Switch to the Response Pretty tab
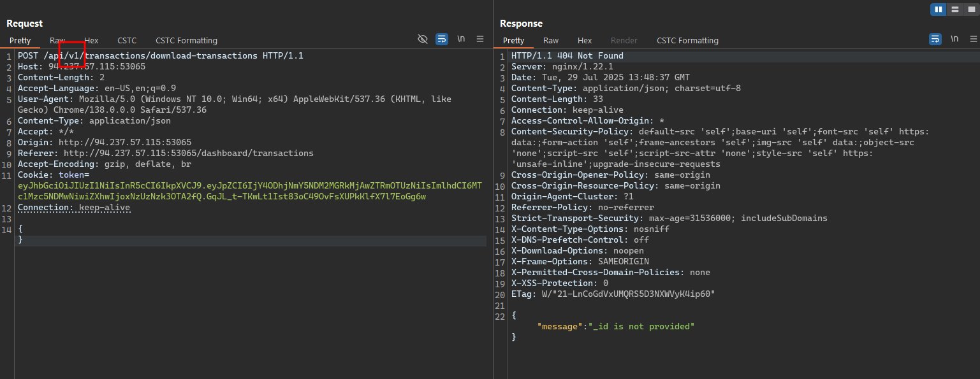The height and width of the screenshot is (379, 980). [x=513, y=40]
